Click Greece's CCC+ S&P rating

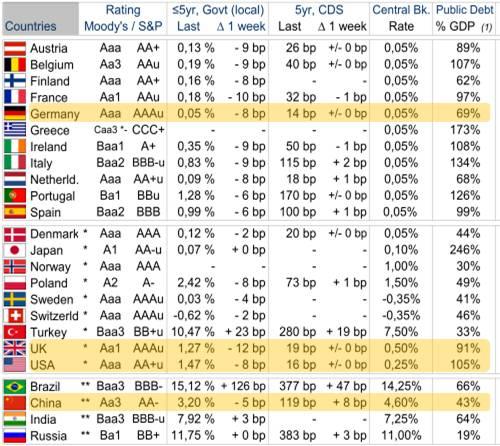click(148, 130)
